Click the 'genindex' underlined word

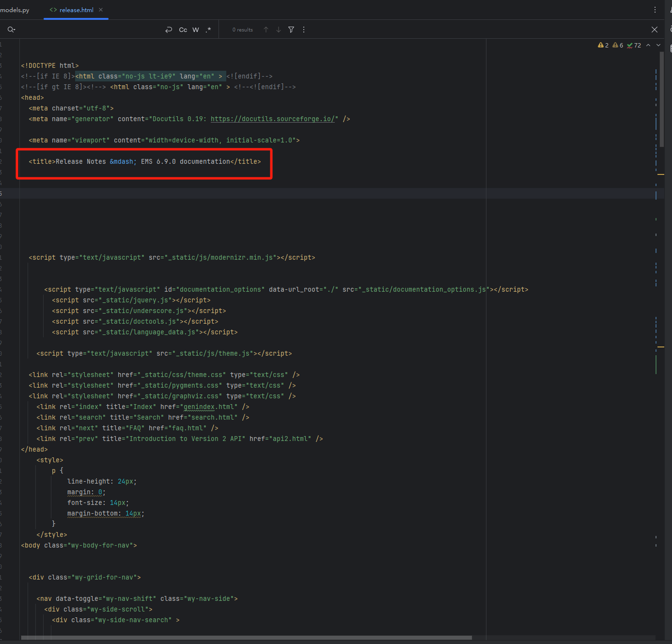(x=199, y=407)
